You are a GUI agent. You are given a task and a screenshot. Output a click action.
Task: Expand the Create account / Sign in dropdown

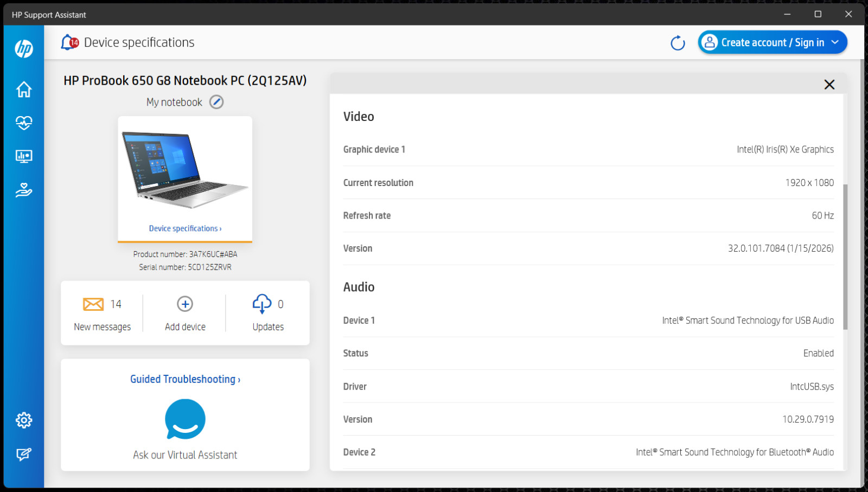click(x=773, y=42)
